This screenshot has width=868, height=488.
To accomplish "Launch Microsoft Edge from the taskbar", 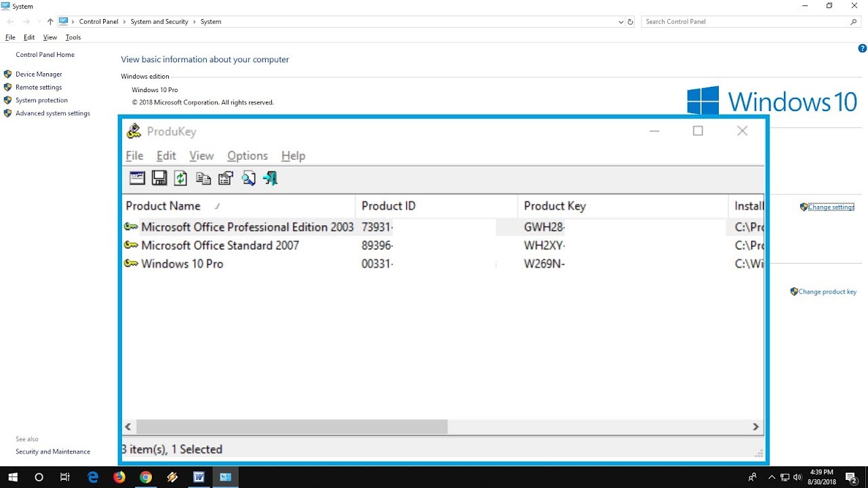I will (93, 477).
